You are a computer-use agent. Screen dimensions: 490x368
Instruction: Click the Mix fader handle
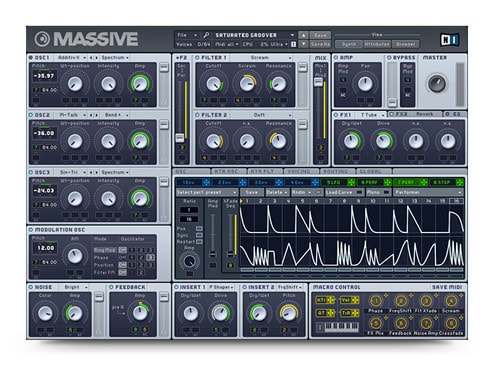tap(318, 82)
